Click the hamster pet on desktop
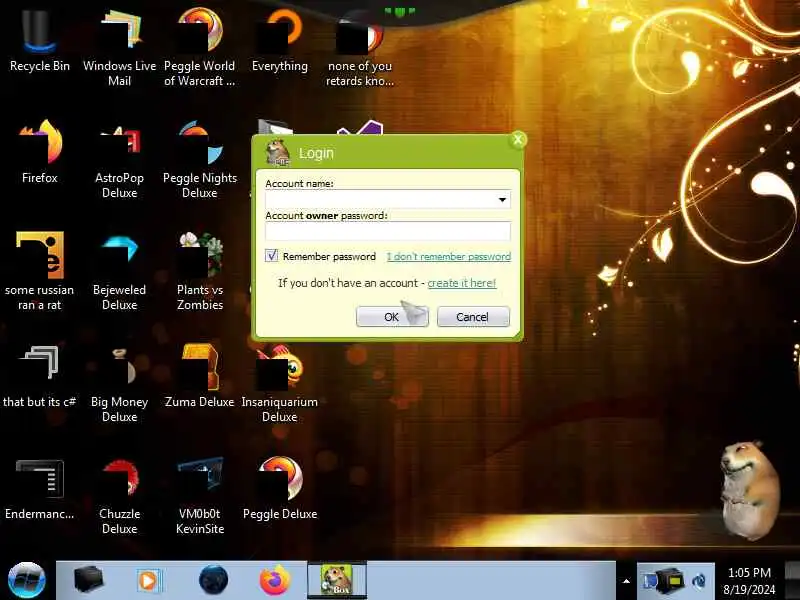The image size is (800, 600). click(x=749, y=490)
